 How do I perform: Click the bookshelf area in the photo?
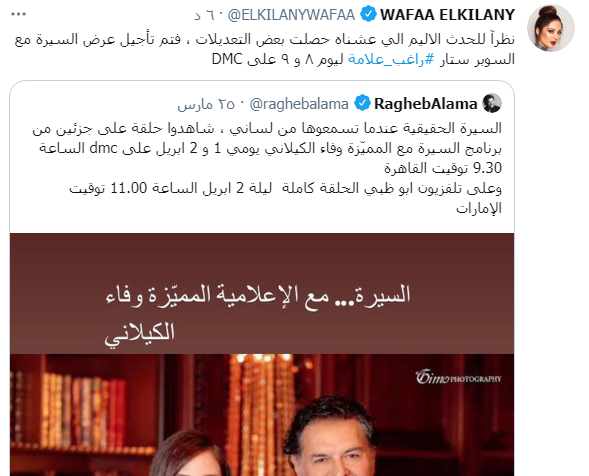[x=83, y=408]
